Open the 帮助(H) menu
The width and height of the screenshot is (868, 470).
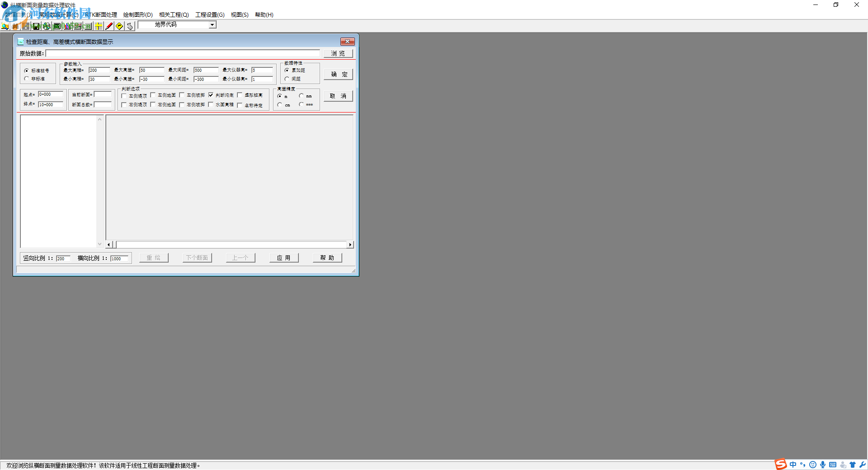click(264, 15)
